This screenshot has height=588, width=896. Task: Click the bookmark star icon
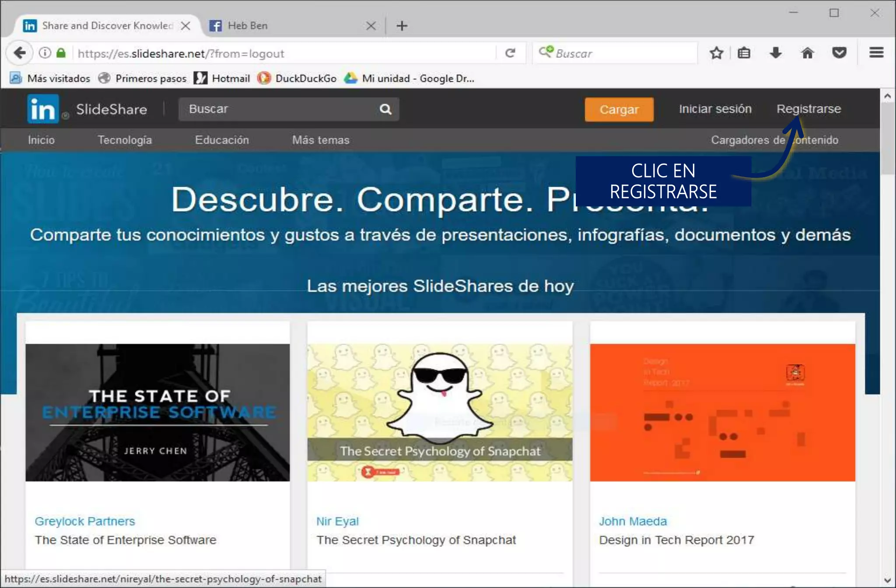coord(716,53)
